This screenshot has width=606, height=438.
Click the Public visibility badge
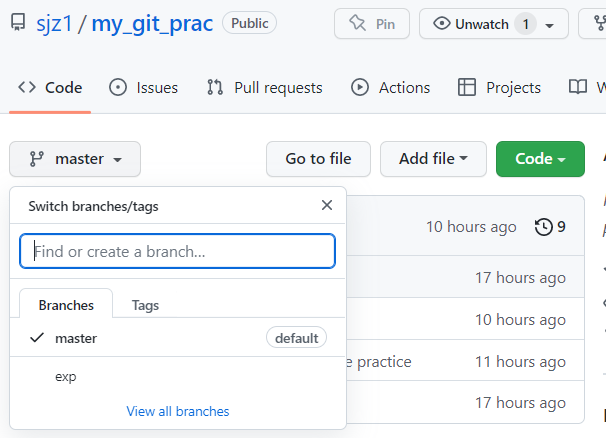click(x=250, y=23)
